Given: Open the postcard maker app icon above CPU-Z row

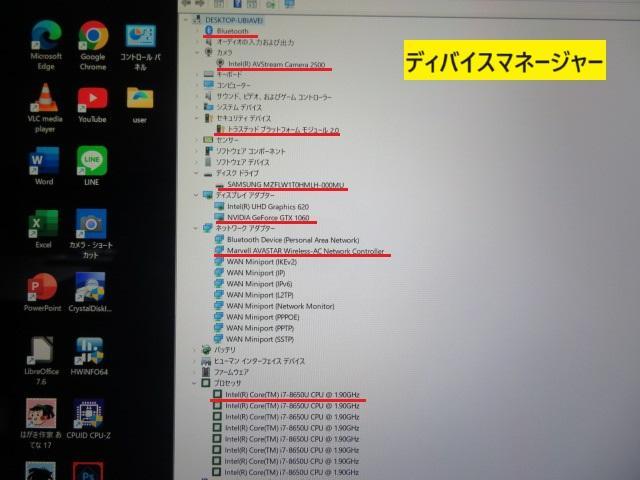Looking at the screenshot, I should 41,424.
